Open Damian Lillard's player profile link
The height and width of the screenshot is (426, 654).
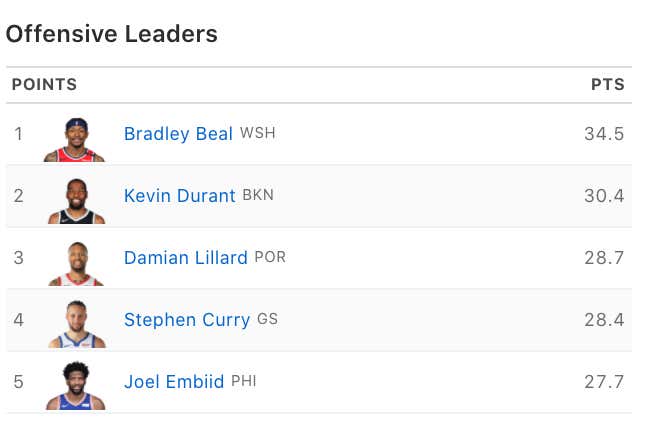coord(186,257)
